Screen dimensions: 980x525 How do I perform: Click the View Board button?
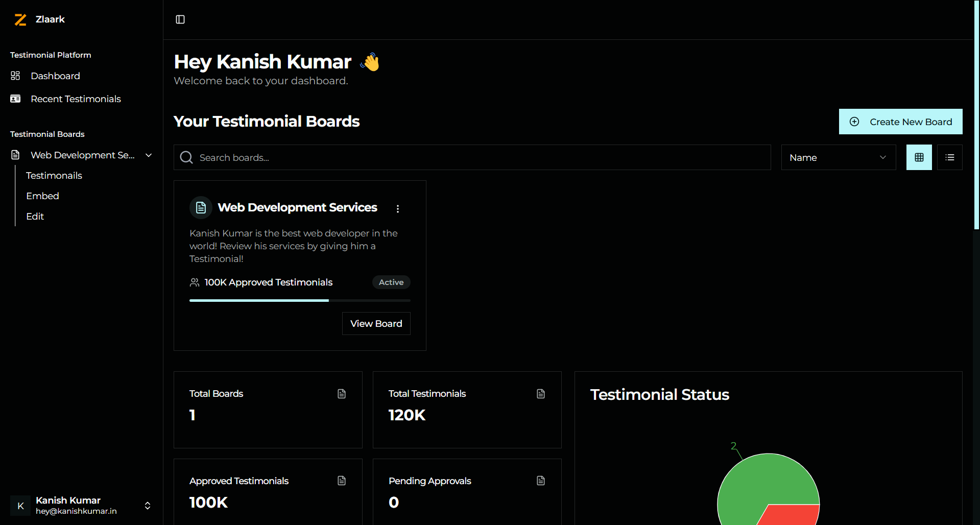coord(376,324)
